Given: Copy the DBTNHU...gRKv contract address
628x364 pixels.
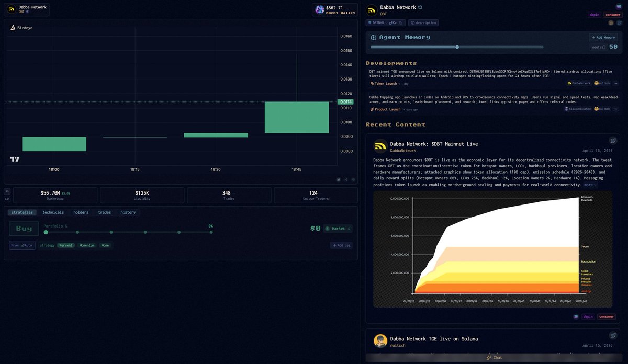Looking at the screenshot, I should 401,22.
